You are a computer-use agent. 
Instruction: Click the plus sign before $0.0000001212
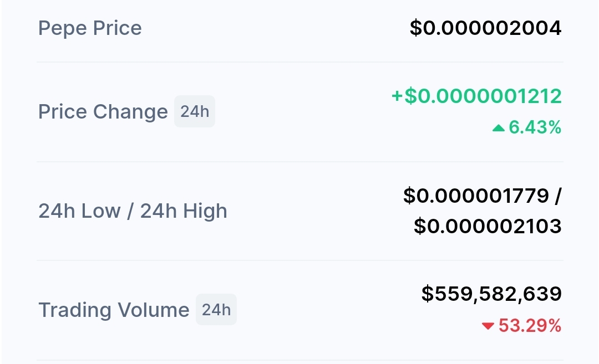pyautogui.click(x=397, y=96)
